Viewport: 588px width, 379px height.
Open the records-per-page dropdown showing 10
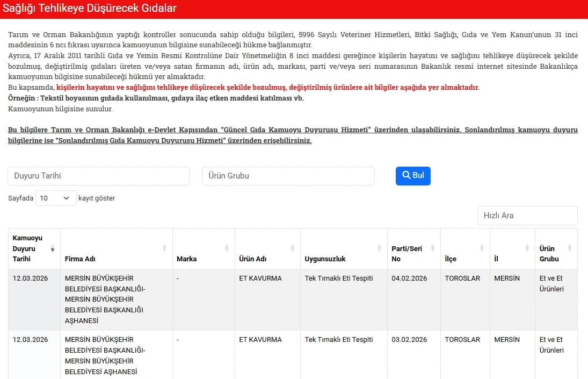pos(56,198)
